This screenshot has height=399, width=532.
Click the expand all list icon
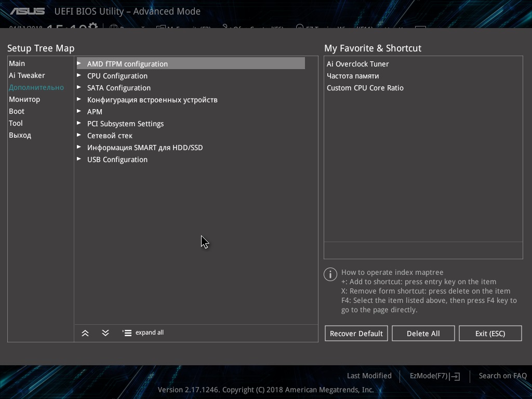point(127,333)
